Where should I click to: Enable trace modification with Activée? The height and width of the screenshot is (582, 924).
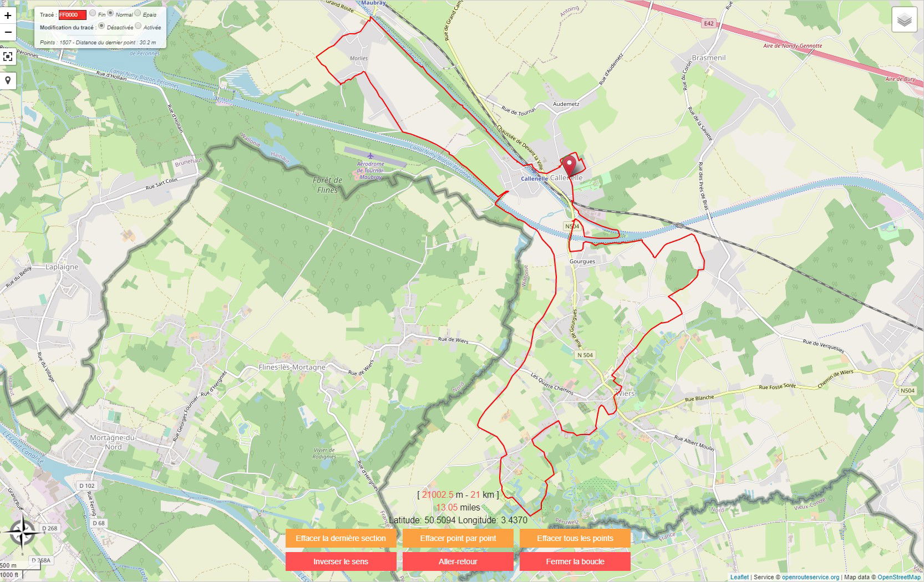[x=138, y=25]
